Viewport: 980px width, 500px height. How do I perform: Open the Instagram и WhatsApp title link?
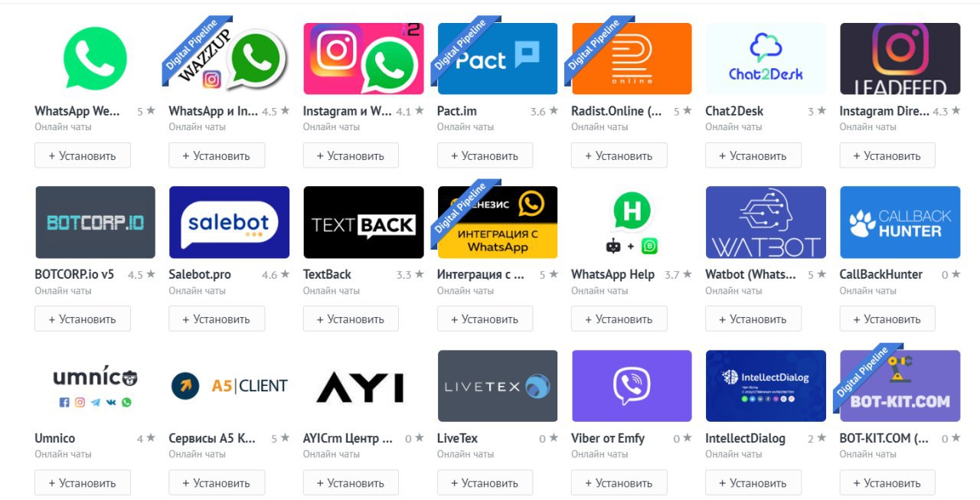pos(348,111)
